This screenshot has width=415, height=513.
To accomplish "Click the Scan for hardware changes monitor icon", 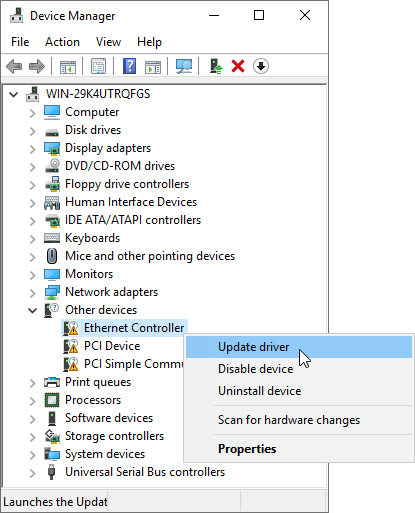I will click(x=184, y=66).
